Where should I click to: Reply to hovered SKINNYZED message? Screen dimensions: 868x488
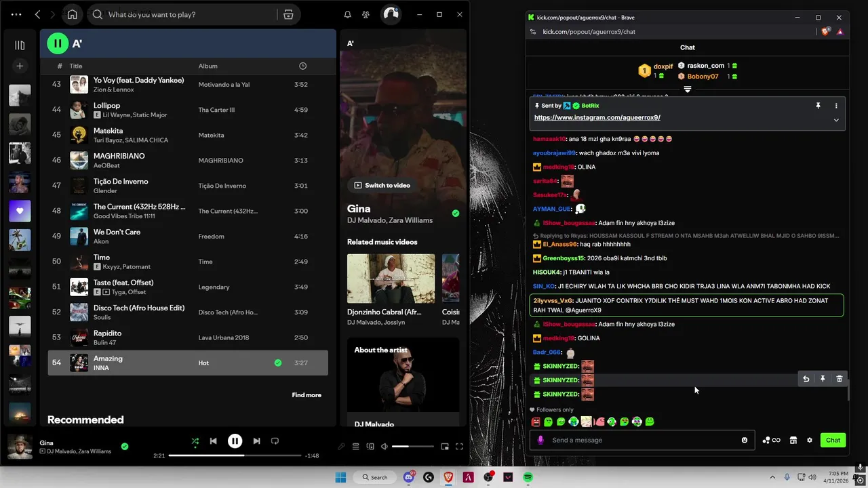pos(806,379)
